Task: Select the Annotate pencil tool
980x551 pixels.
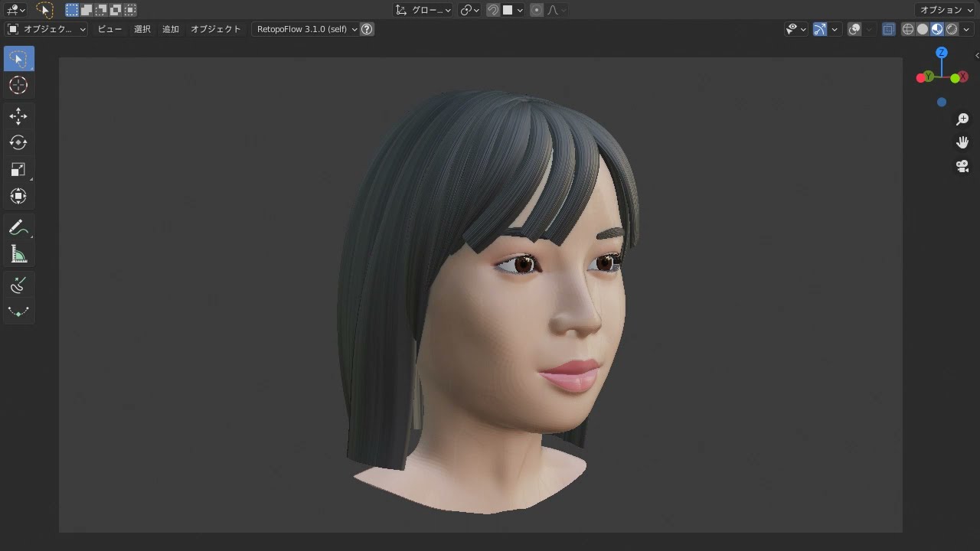Action: click(x=18, y=228)
